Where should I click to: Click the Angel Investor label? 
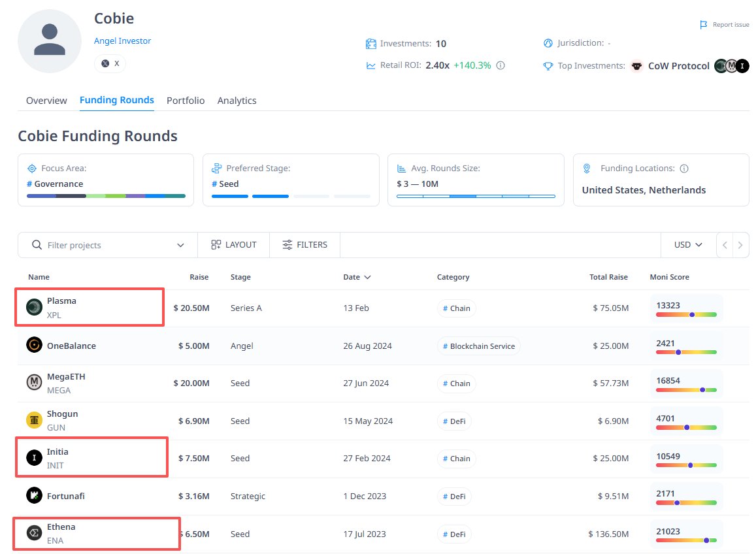tap(122, 41)
